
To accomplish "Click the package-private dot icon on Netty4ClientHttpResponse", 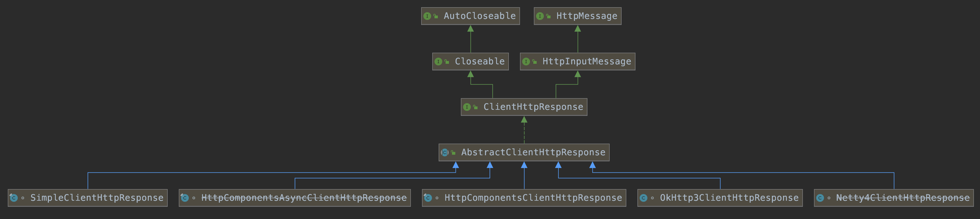I will (x=829, y=198).
